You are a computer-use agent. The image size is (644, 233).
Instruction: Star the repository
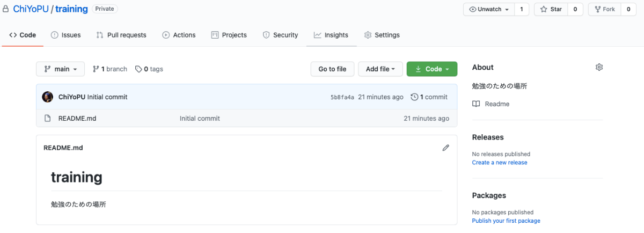pos(551,9)
